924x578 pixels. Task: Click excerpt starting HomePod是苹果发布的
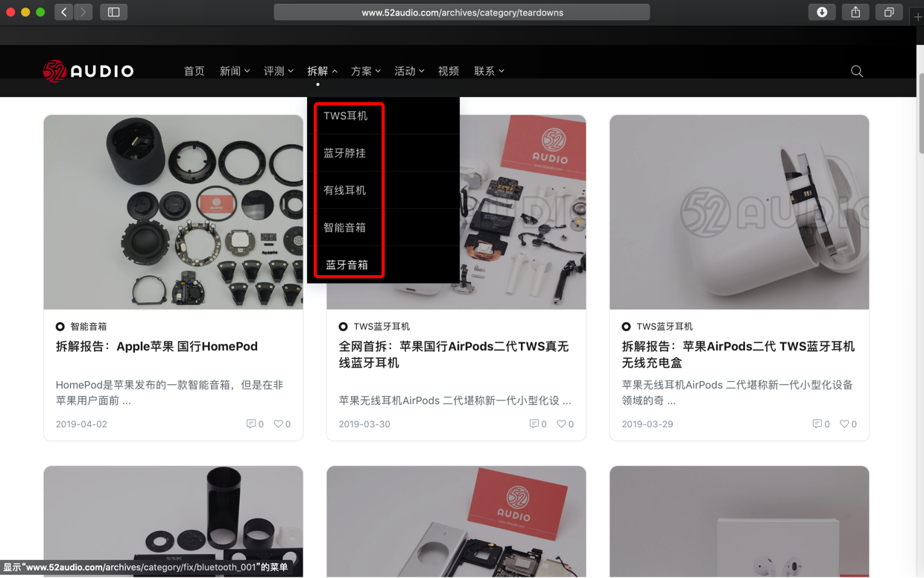click(169, 392)
